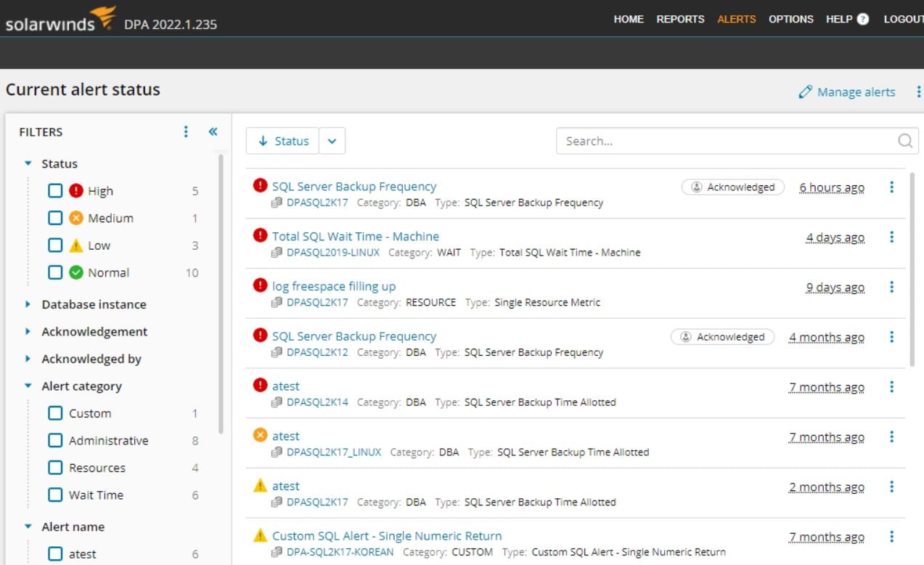Open kebab menu for SQL Server Backup Frequency DPASQL2K12
The image size is (924, 565).
tap(891, 337)
